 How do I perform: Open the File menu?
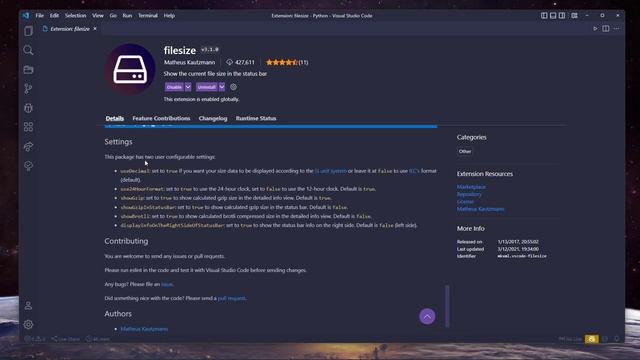click(39, 16)
